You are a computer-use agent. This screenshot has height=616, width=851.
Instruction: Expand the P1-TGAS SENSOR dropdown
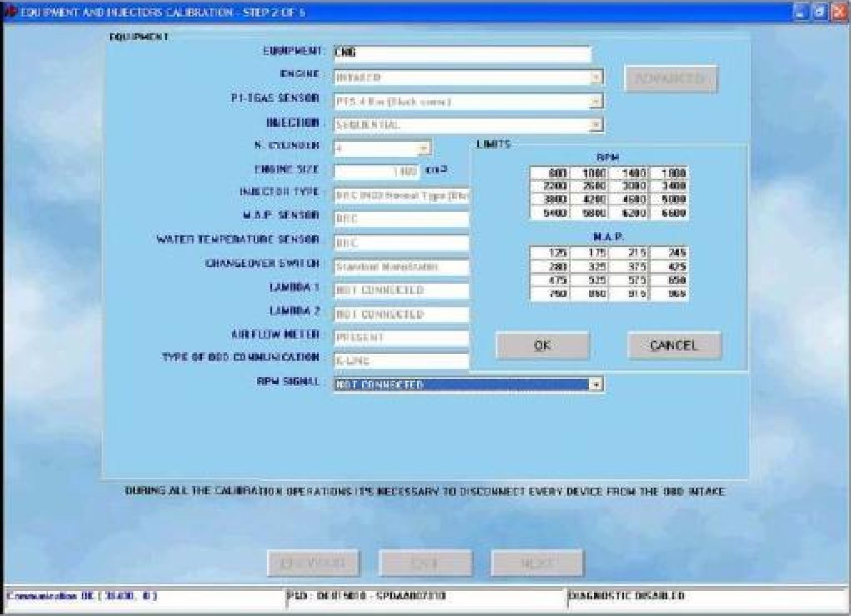[x=596, y=102]
